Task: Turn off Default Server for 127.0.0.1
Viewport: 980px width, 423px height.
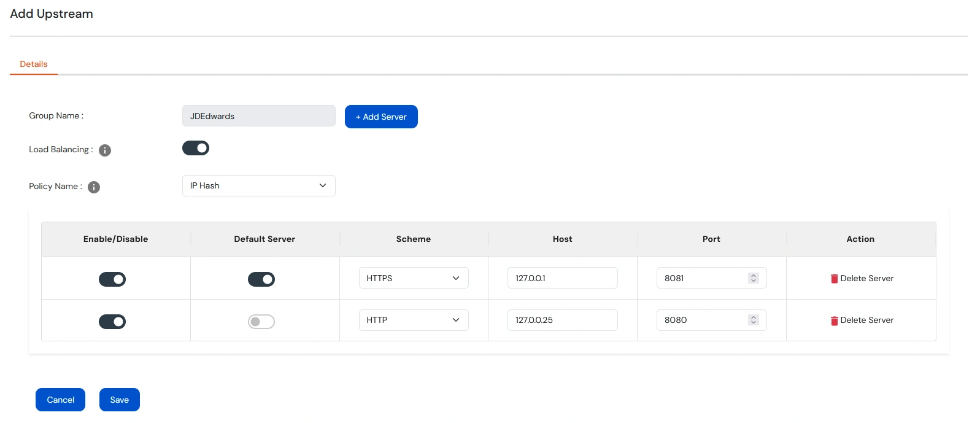Action: point(261,279)
